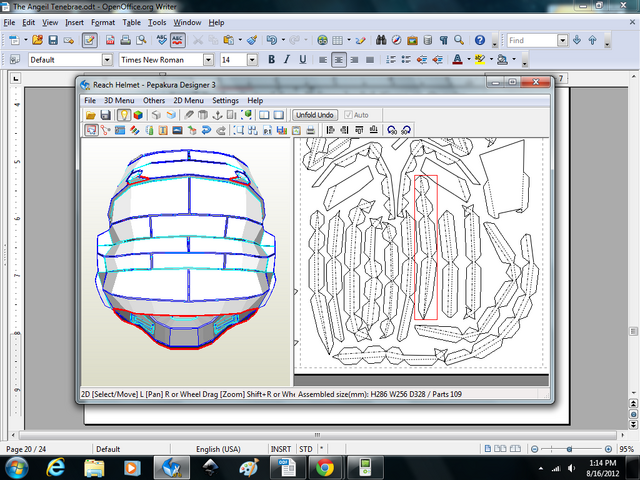Click the blue undo arrow in Pepakura
Viewport: 640px width, 480px height.
tap(207, 130)
